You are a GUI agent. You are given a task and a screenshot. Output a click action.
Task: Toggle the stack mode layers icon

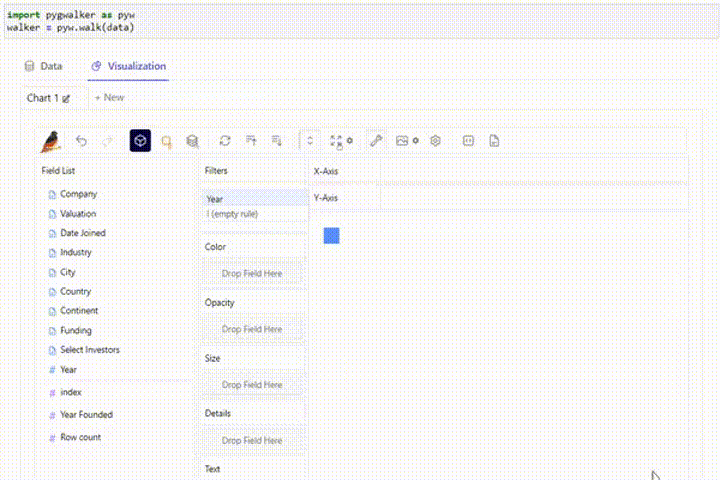pyautogui.click(x=192, y=141)
